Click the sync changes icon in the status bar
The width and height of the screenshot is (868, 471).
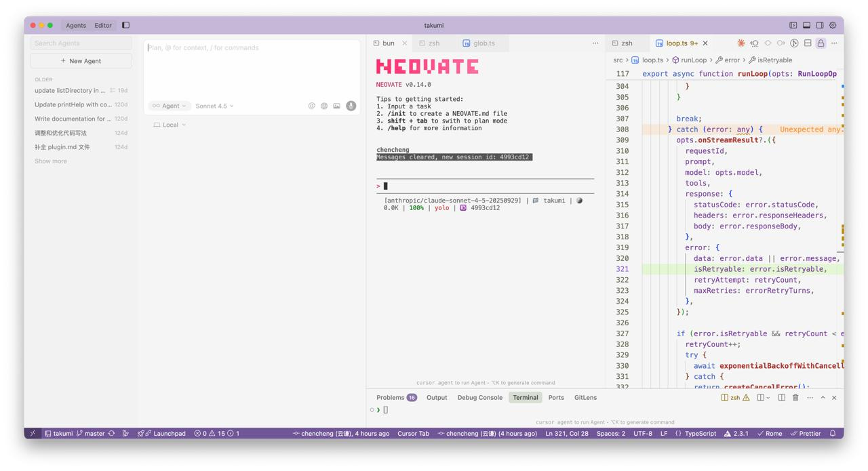point(112,434)
